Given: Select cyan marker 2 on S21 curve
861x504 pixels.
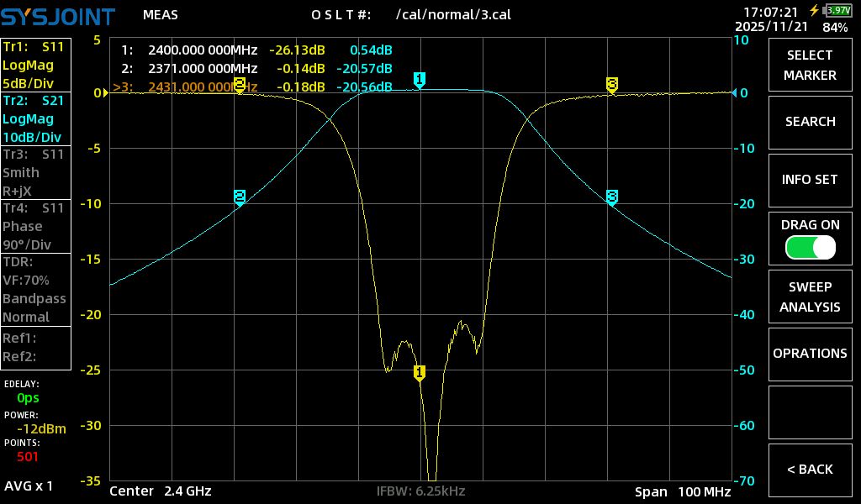Looking at the screenshot, I should click(240, 197).
